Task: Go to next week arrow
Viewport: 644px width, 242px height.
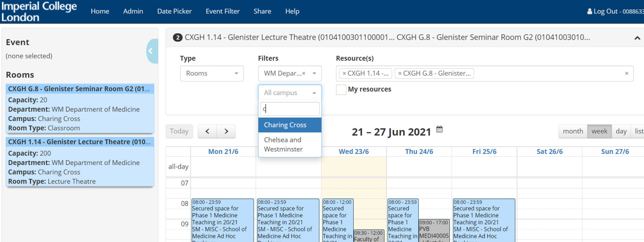Action: tap(226, 131)
